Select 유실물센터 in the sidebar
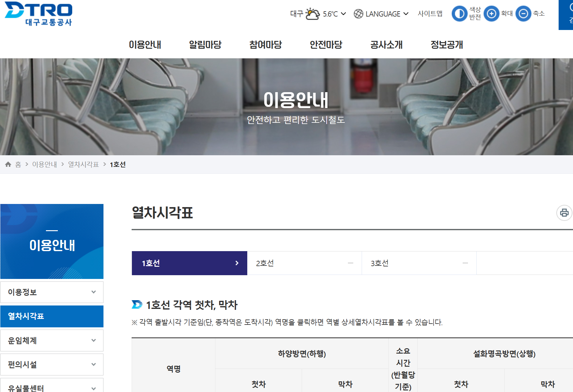This screenshot has height=392, width=573. (52, 388)
